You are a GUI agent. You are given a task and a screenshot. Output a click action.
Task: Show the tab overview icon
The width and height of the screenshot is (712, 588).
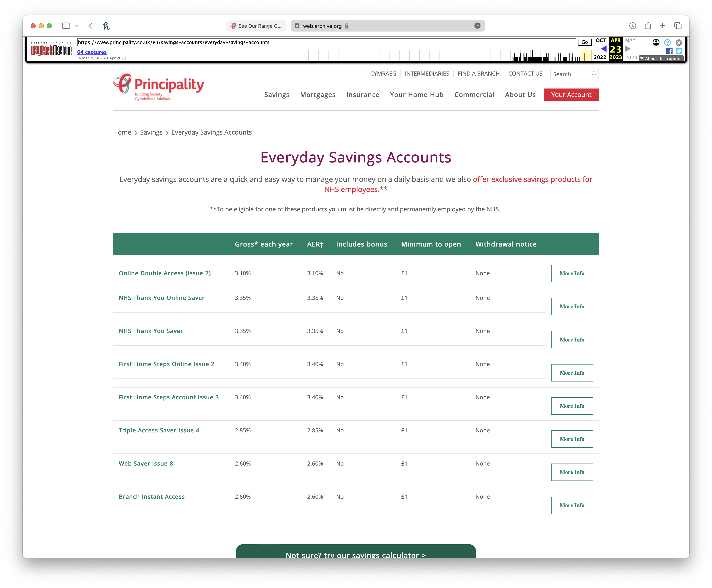[x=678, y=26]
